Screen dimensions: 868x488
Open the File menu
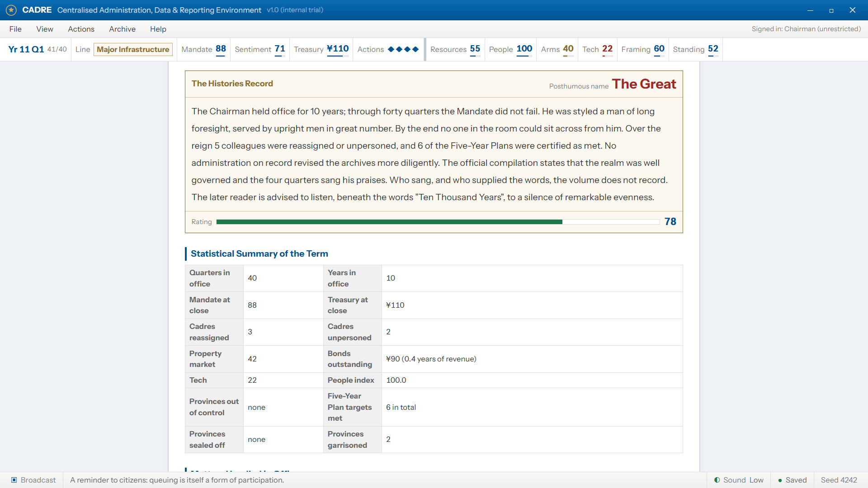point(15,29)
